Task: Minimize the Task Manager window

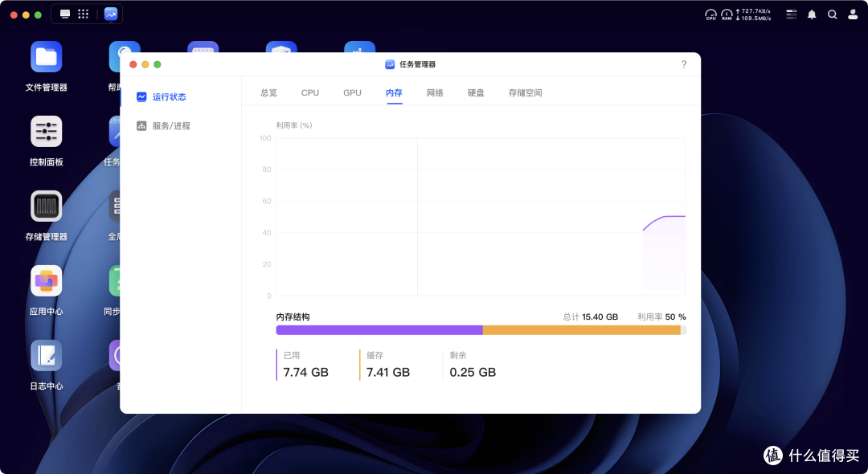Action: click(x=145, y=65)
